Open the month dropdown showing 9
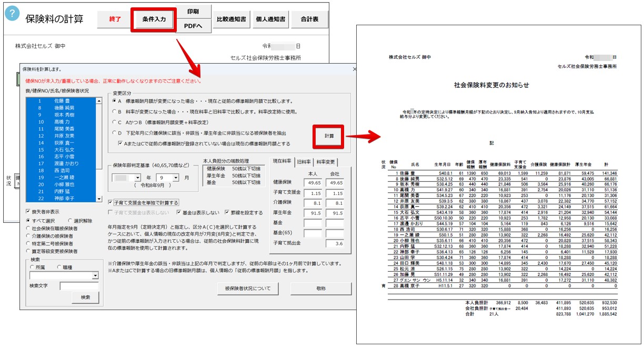 click(x=177, y=178)
